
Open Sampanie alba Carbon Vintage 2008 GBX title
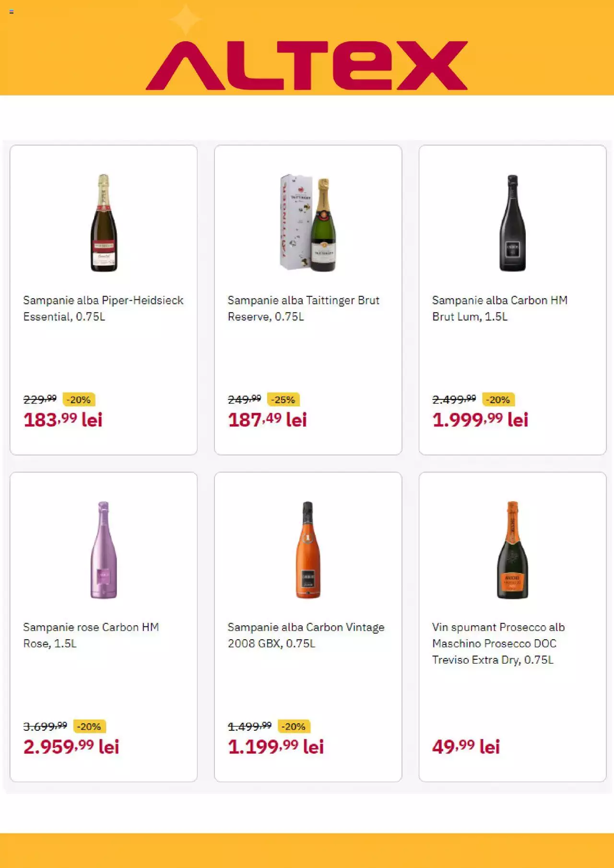tap(306, 635)
